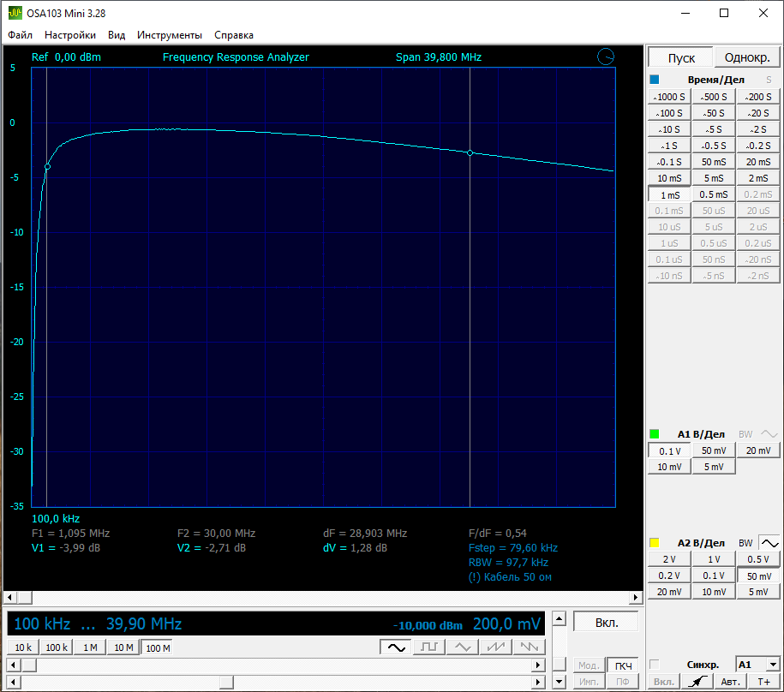Click the lower frequency slider thumb
The height and width of the screenshot is (692, 784).
click(x=226, y=682)
